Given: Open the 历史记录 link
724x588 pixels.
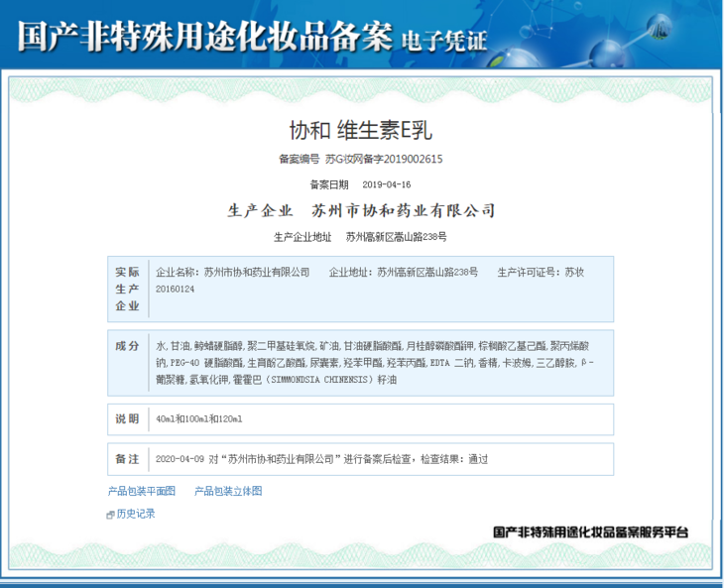Looking at the screenshot, I should click(136, 514).
